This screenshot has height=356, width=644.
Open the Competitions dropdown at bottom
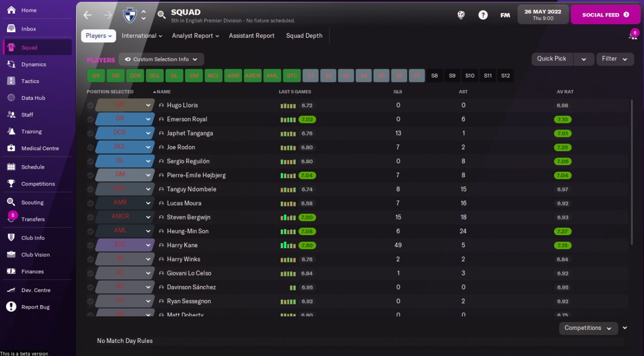(x=588, y=328)
